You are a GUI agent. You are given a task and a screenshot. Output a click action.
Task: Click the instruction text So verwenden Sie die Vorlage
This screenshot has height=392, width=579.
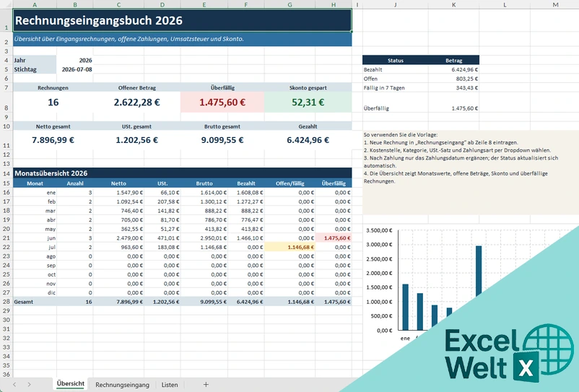[x=400, y=135]
